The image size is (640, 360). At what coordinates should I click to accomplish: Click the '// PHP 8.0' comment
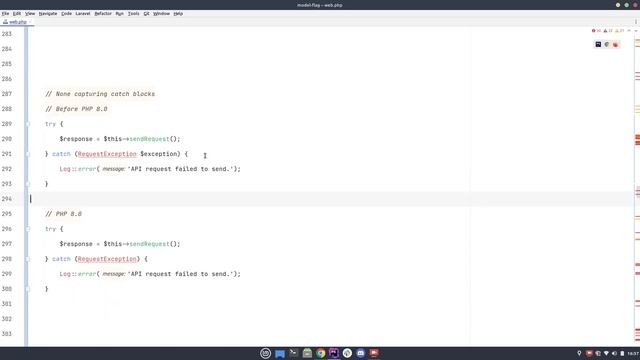tap(63, 214)
